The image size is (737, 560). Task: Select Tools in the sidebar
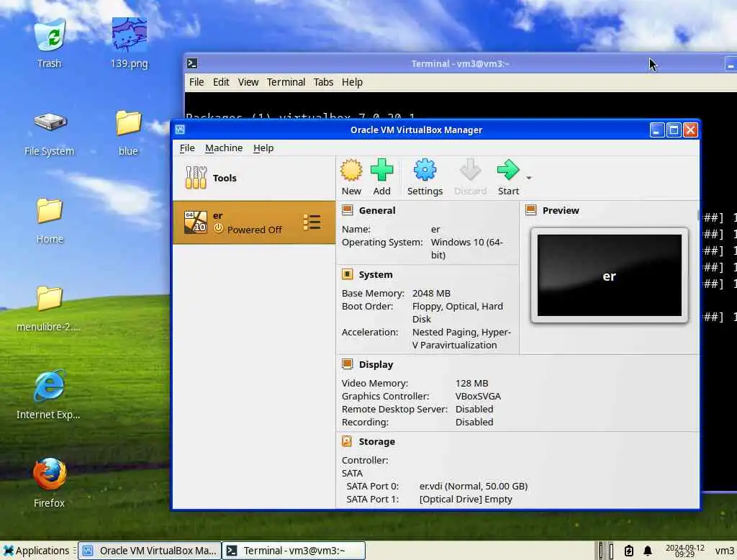(x=254, y=178)
